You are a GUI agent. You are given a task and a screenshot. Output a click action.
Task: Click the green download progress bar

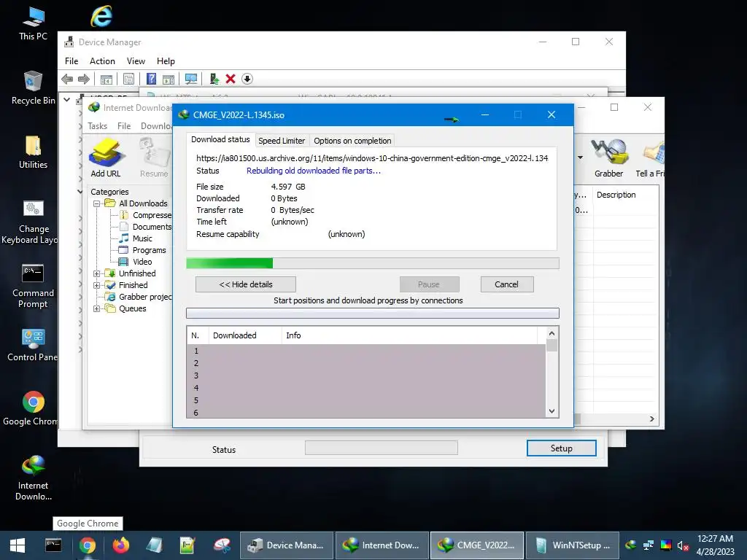373,263
